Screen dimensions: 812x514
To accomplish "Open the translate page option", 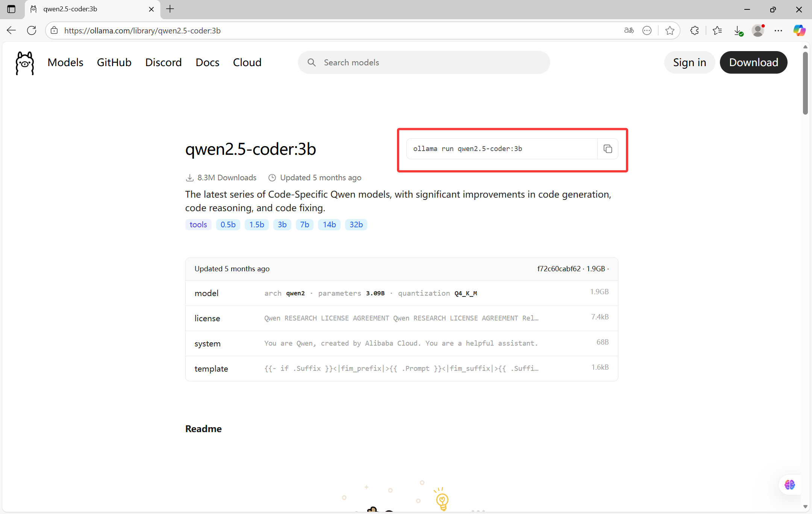I will [629, 30].
